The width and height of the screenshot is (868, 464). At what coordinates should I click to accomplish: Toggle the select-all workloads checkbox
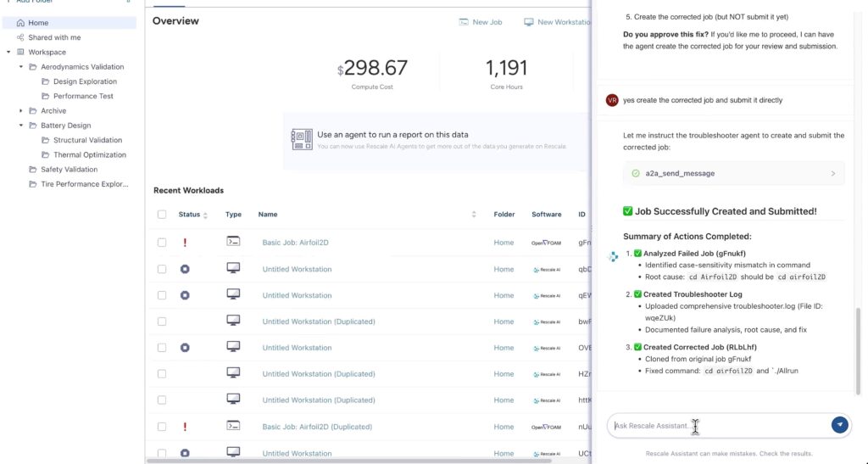click(x=162, y=215)
